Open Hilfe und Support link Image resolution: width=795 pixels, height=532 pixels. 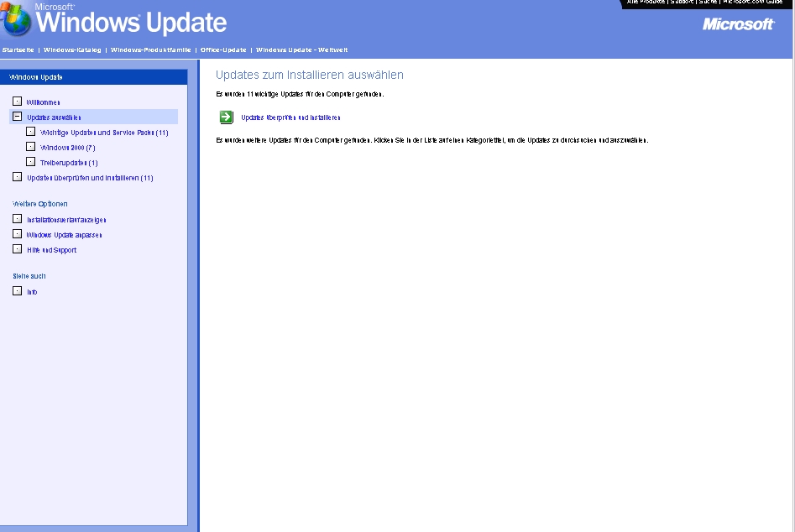click(52, 250)
